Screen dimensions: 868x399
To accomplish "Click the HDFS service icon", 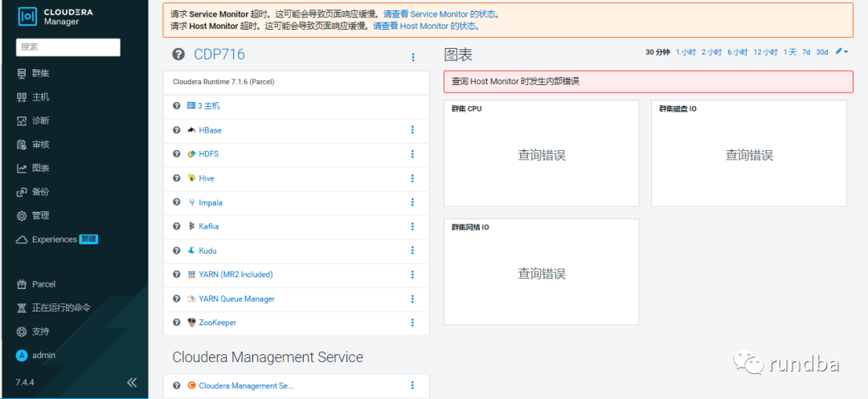I will tap(191, 154).
